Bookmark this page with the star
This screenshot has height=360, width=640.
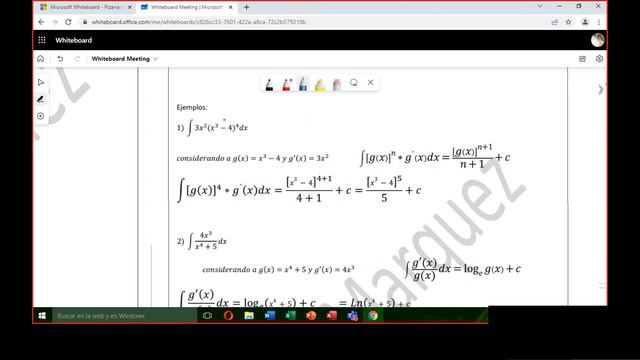568,22
